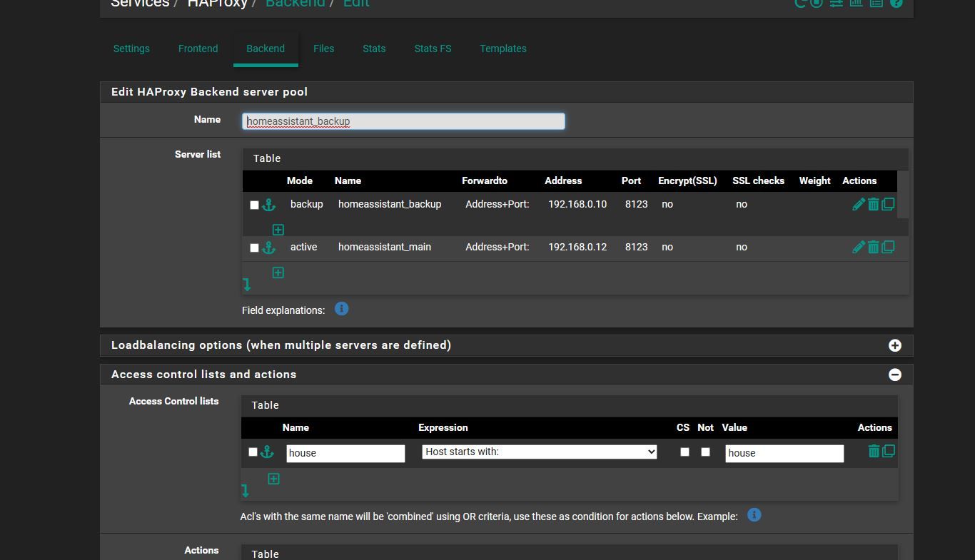Switch to the Files tab
This screenshot has width=975, height=560.
(323, 49)
